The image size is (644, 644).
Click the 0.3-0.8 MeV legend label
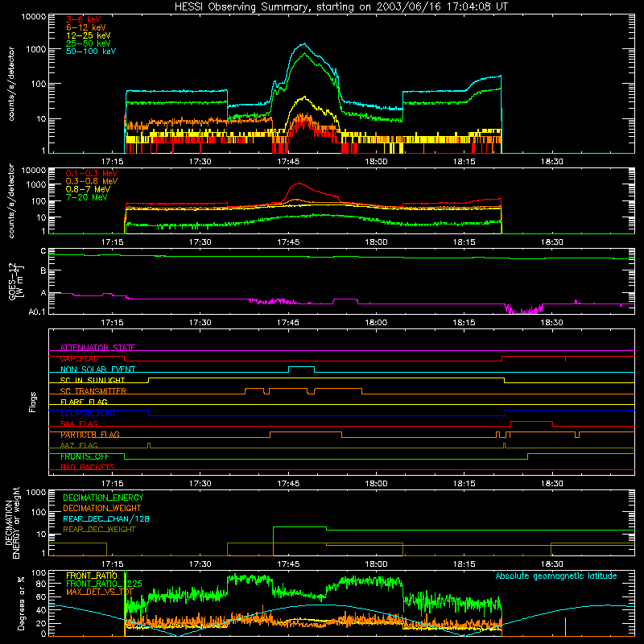[x=92, y=181]
